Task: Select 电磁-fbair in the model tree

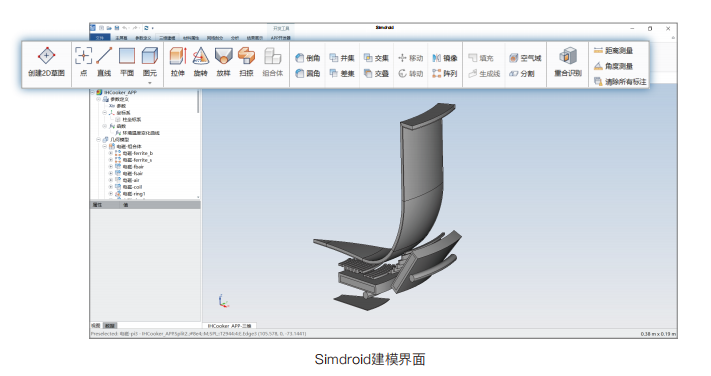Action: [133, 167]
